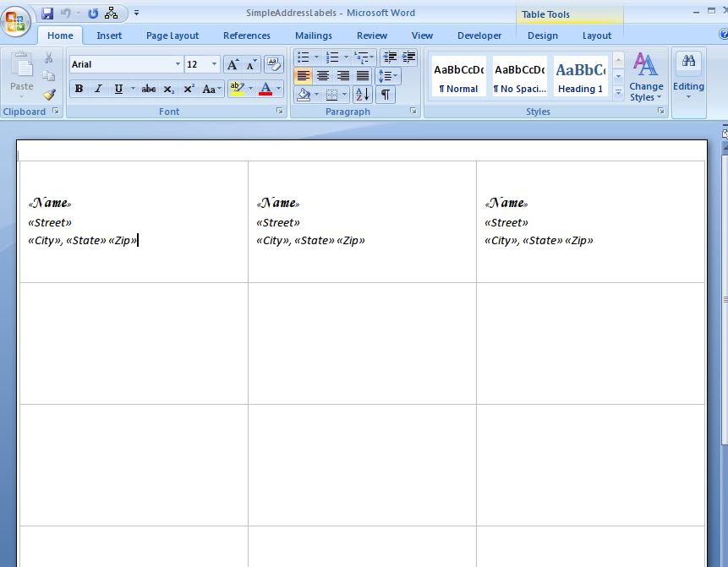Align text right
Image resolution: width=728 pixels, height=567 pixels.
point(342,76)
